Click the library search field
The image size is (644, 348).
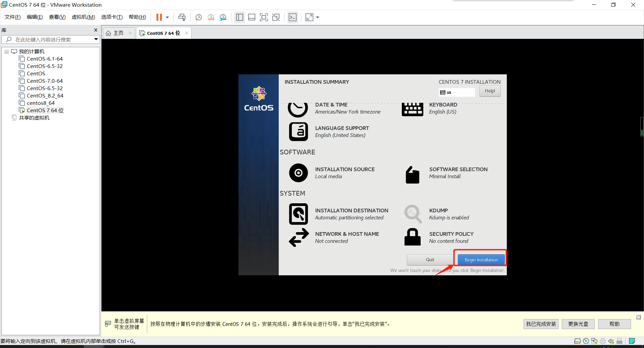pyautogui.click(x=50, y=40)
